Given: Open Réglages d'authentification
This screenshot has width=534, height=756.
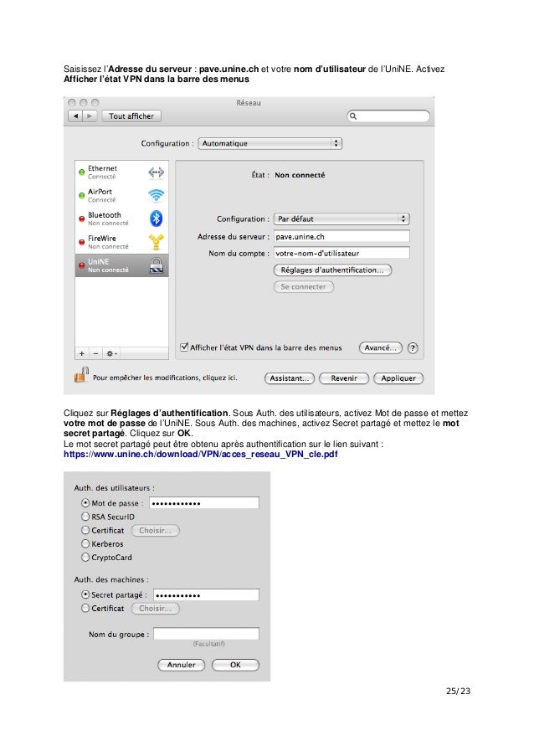Looking at the screenshot, I should (x=332, y=270).
